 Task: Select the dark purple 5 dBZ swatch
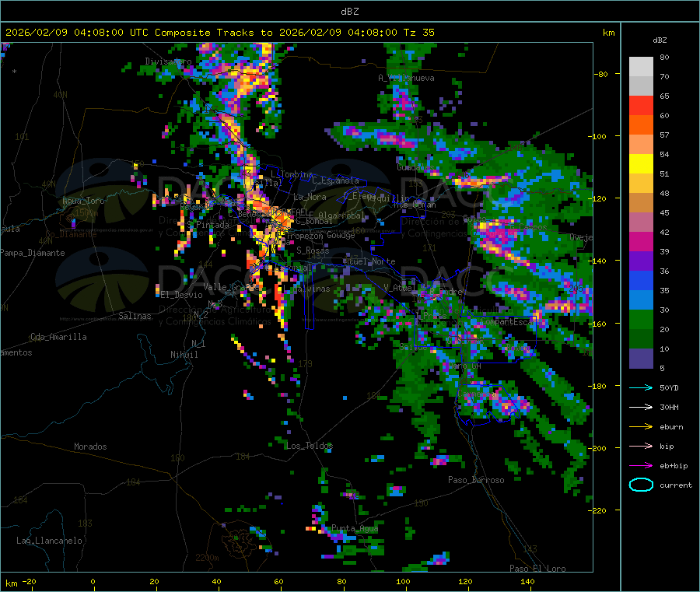(x=641, y=359)
